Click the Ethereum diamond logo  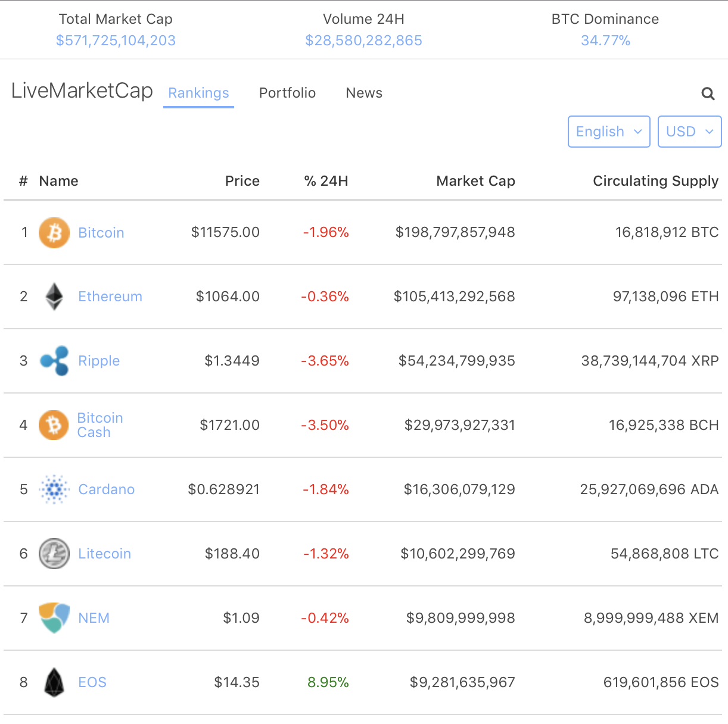54,297
